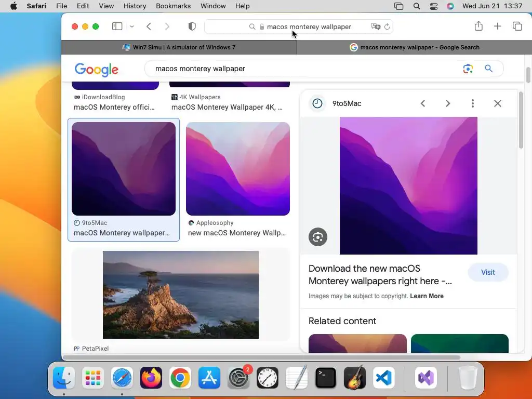Select the macos monterey wallpaper Google Search tab
Image resolution: width=532 pixels, height=399 pixels.
414,47
